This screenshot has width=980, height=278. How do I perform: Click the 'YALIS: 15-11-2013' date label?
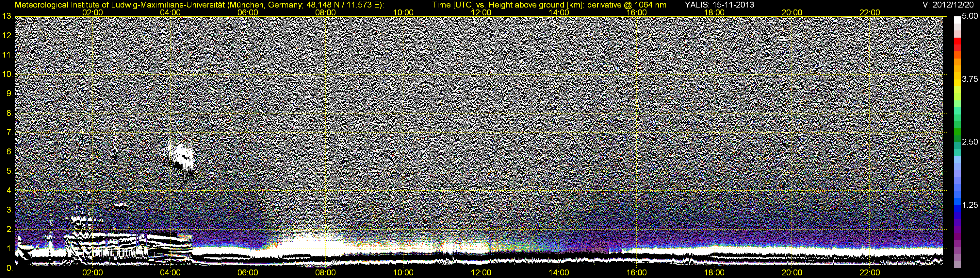pyautogui.click(x=719, y=5)
